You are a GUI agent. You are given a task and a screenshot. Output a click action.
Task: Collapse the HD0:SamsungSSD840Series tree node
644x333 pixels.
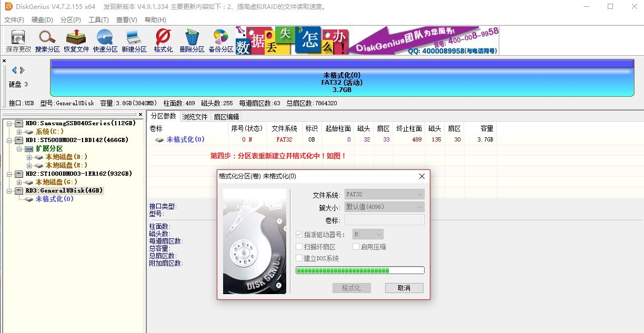coord(9,123)
